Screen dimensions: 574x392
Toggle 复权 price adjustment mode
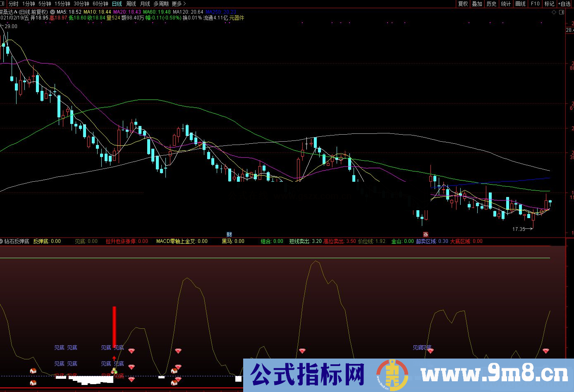coord(462,4)
